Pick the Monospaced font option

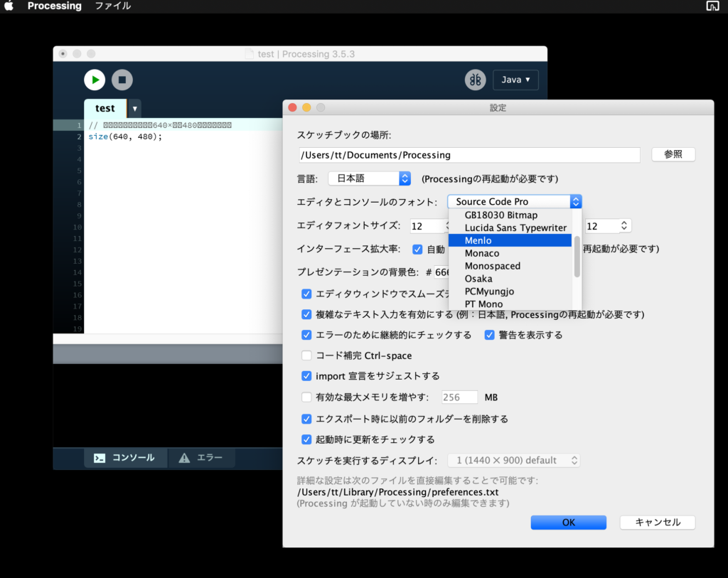coord(510,266)
